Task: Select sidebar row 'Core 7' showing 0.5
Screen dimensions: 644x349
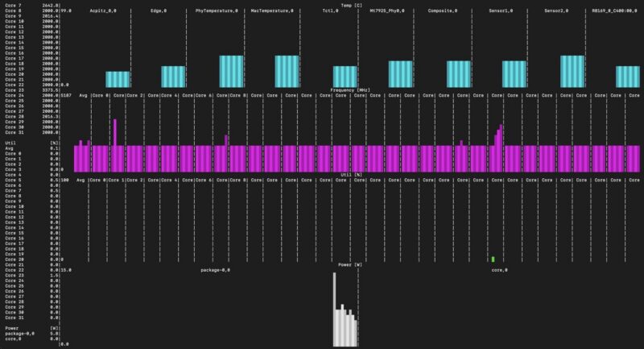Action: coord(32,191)
